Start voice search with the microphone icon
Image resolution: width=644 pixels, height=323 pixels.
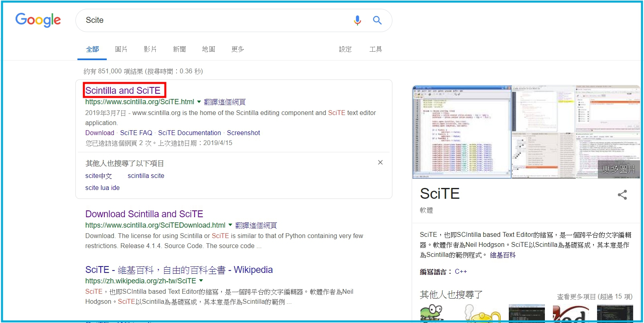pos(357,20)
